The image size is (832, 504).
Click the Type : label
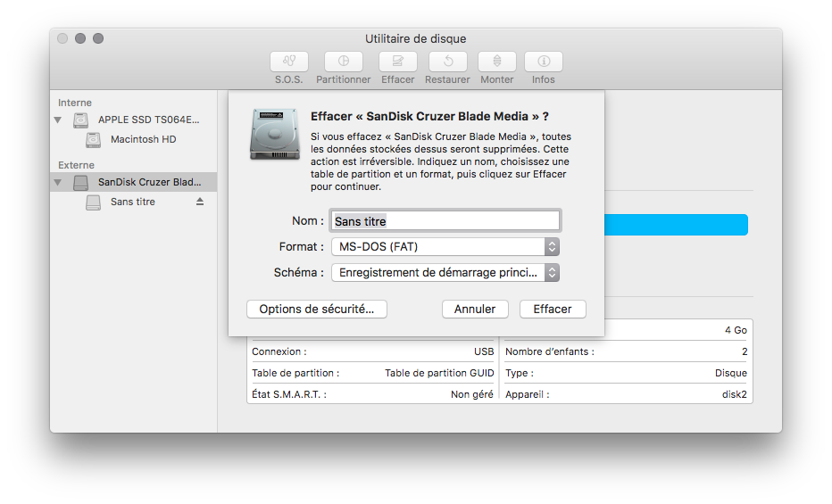520,373
